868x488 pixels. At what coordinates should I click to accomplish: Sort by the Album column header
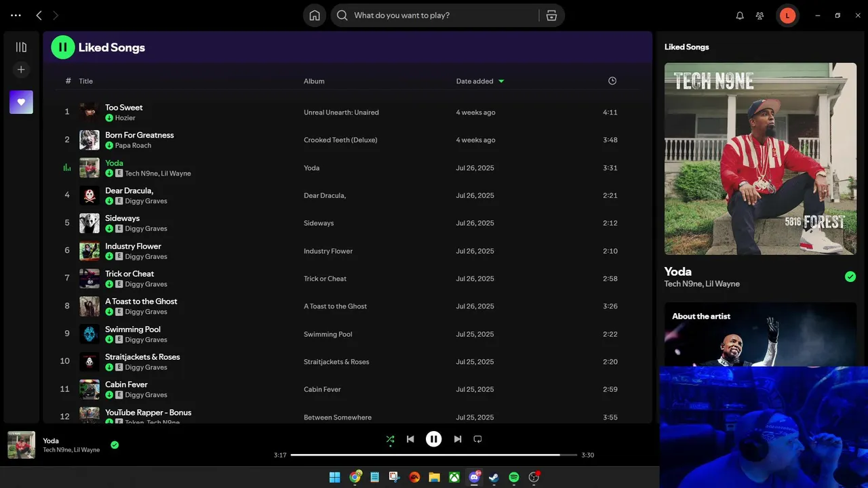[x=314, y=81]
